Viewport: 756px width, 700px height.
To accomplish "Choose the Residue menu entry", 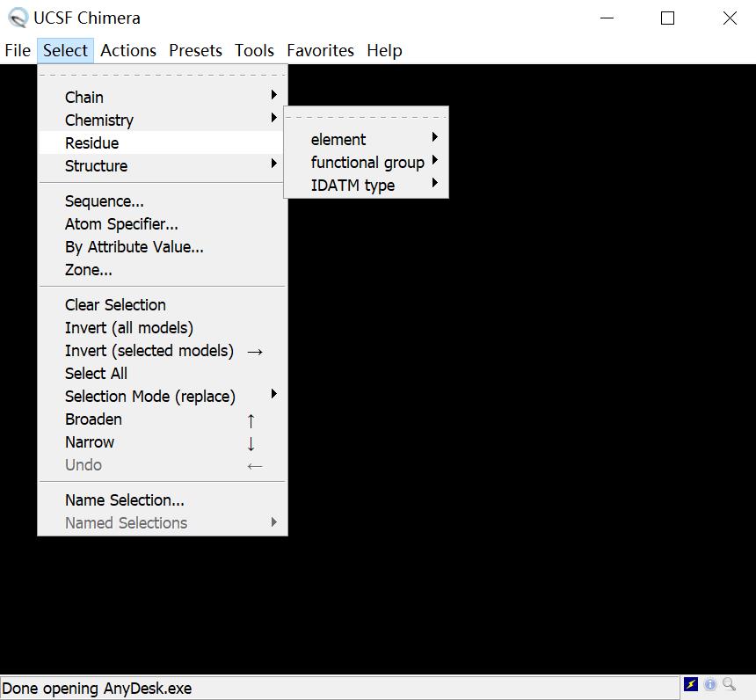I will (163, 142).
